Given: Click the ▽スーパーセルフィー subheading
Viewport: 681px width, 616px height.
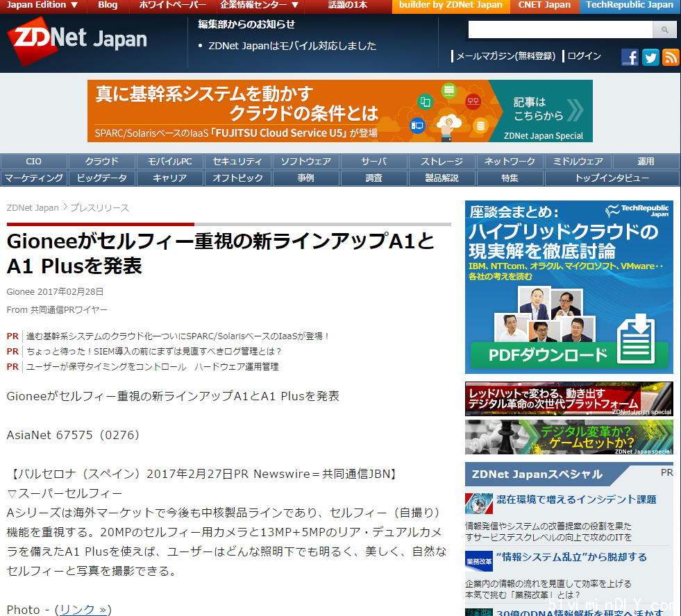Looking at the screenshot, I should [x=65, y=494].
